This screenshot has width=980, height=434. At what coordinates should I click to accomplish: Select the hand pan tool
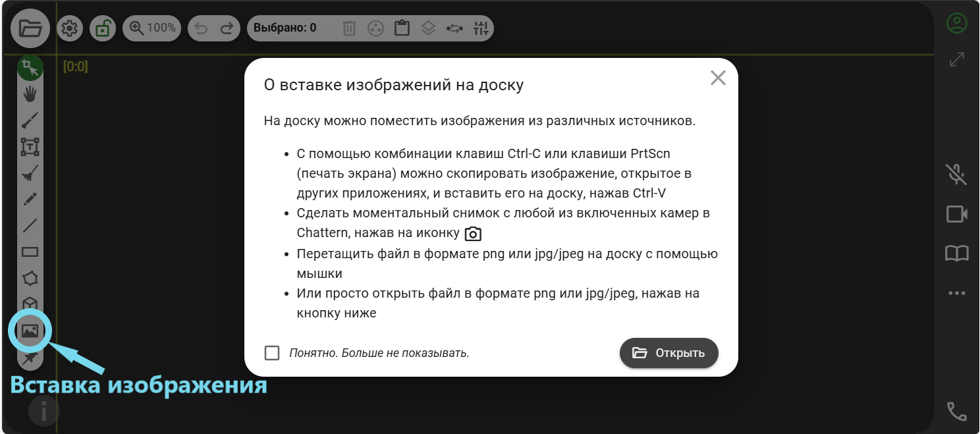[30, 94]
